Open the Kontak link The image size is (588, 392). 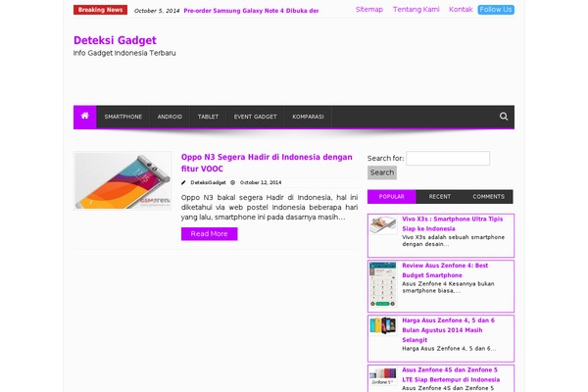[461, 10]
